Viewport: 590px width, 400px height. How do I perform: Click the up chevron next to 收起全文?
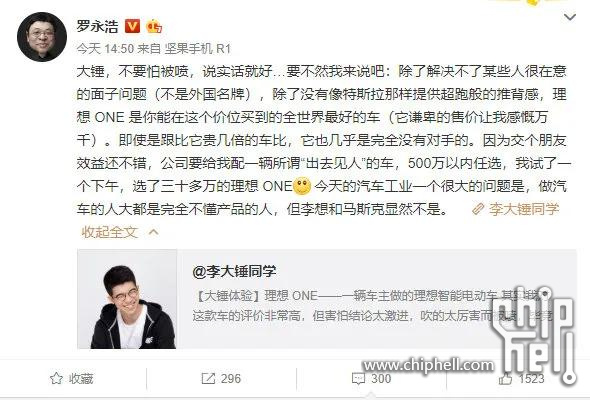[x=153, y=232]
